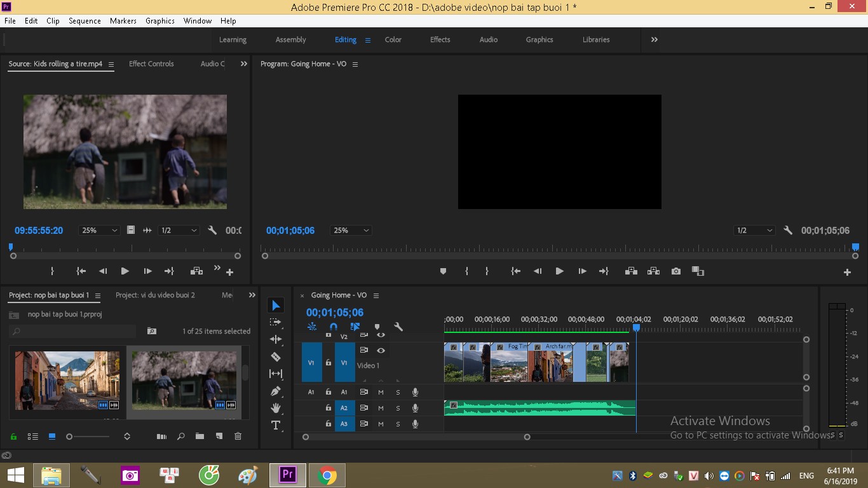Image resolution: width=868 pixels, height=488 pixels.
Task: Switch to the Color workspace
Action: pyautogui.click(x=393, y=39)
